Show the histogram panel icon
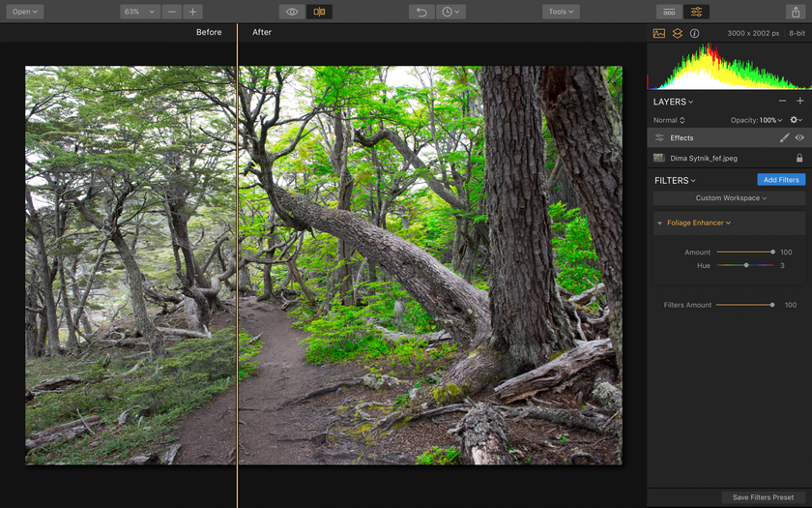The image size is (812, 508). pos(658,33)
